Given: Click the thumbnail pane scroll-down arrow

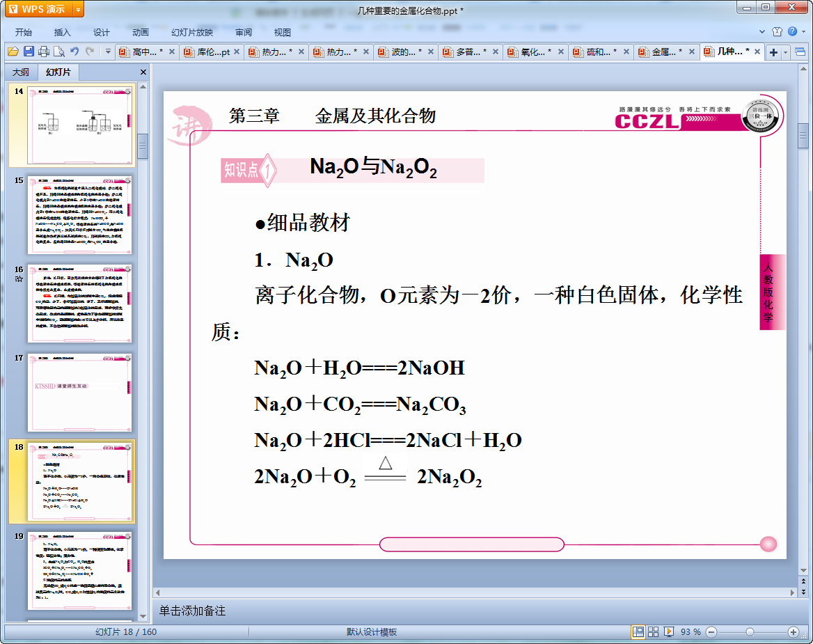Looking at the screenshot, I should [x=143, y=617].
